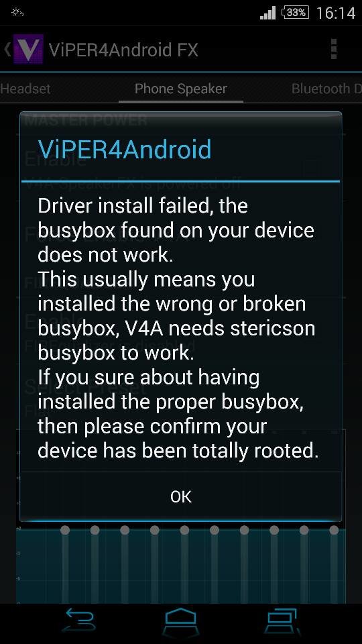Tap the fifth equalizer band slider knob

[x=184, y=530]
